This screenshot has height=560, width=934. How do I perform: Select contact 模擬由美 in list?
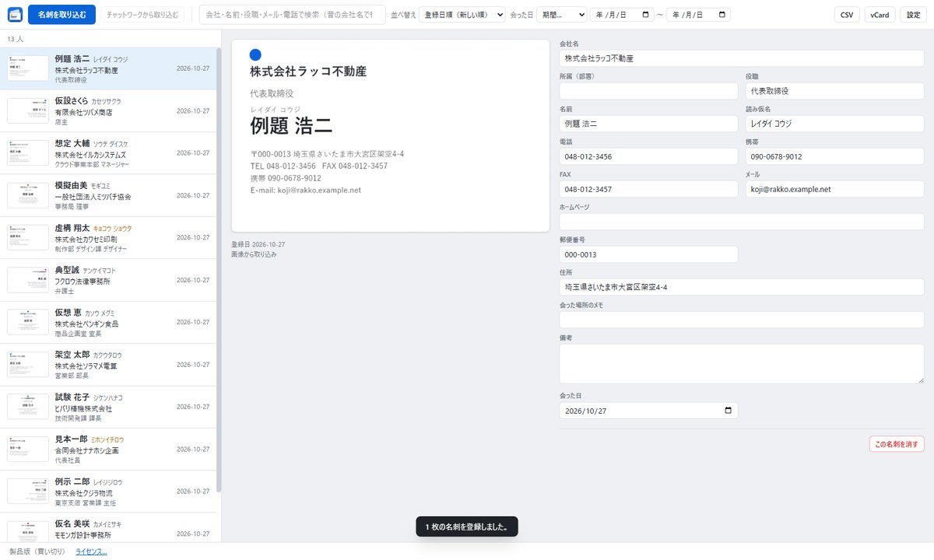pos(108,195)
